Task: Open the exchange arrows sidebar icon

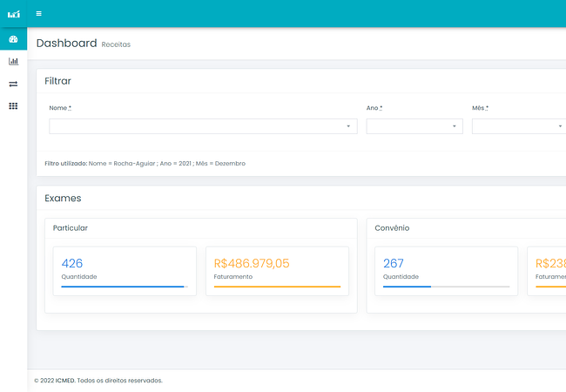Action: pos(13,84)
